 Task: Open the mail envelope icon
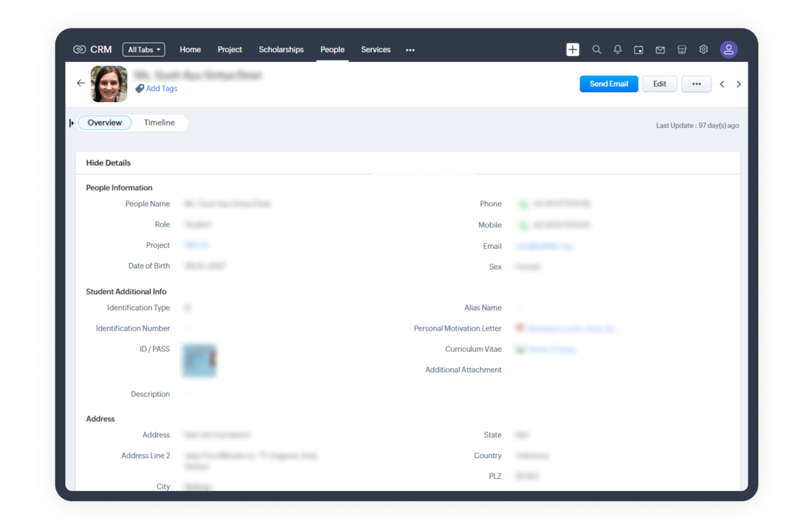pyautogui.click(x=660, y=50)
